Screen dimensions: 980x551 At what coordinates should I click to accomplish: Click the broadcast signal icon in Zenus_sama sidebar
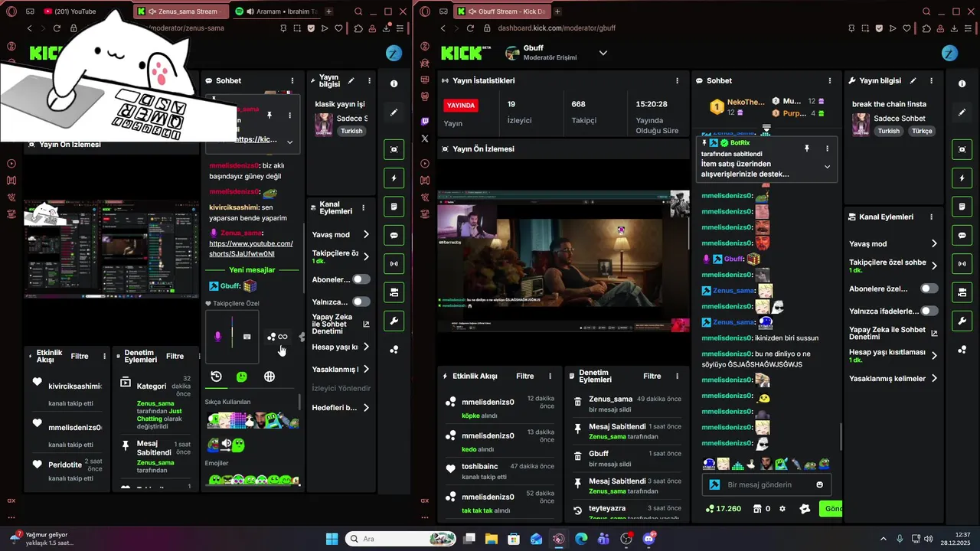(394, 264)
